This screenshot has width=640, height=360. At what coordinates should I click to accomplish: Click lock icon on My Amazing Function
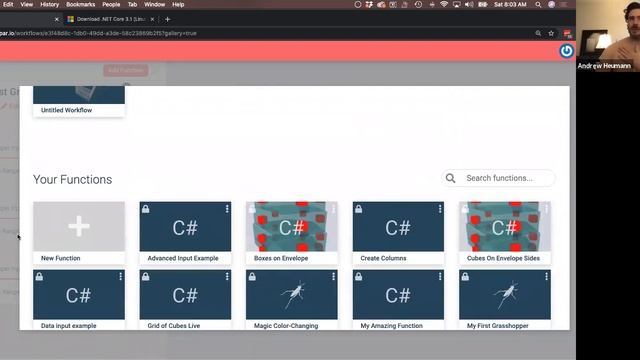(359, 277)
